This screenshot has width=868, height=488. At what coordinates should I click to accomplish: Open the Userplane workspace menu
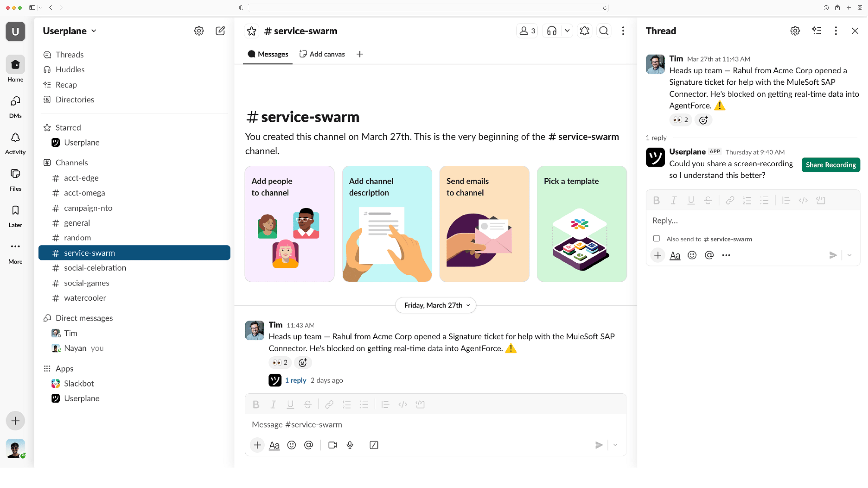click(x=69, y=31)
